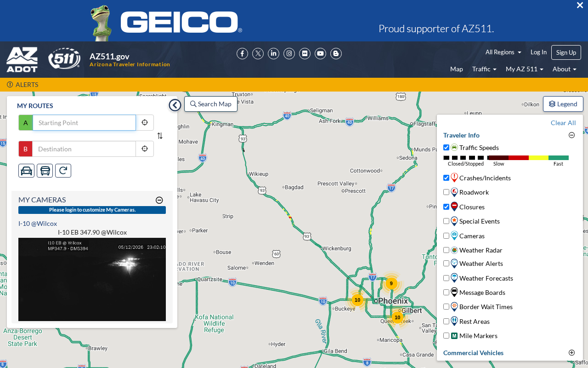Open the Instagram social icon
The width and height of the screenshot is (588, 368).
tap(289, 54)
